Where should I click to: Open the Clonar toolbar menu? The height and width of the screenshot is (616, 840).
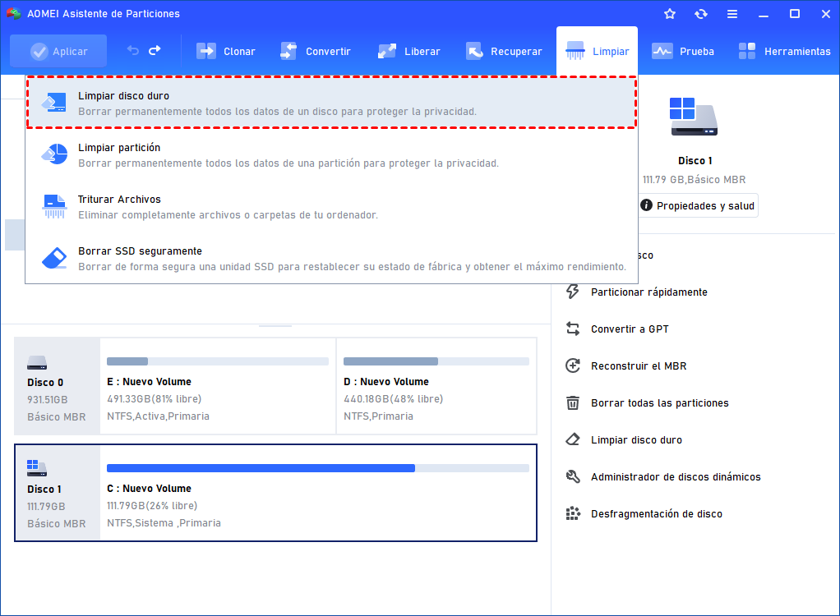[226, 51]
